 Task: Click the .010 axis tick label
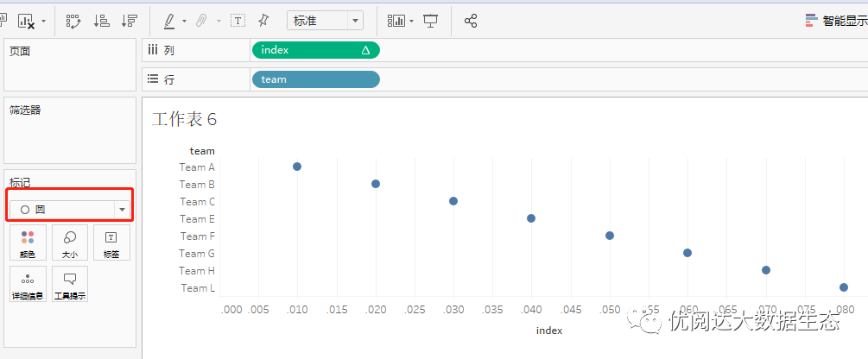point(297,310)
